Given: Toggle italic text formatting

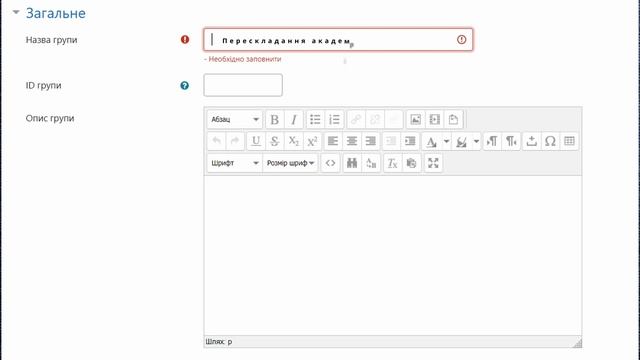Looking at the screenshot, I should click(294, 120).
